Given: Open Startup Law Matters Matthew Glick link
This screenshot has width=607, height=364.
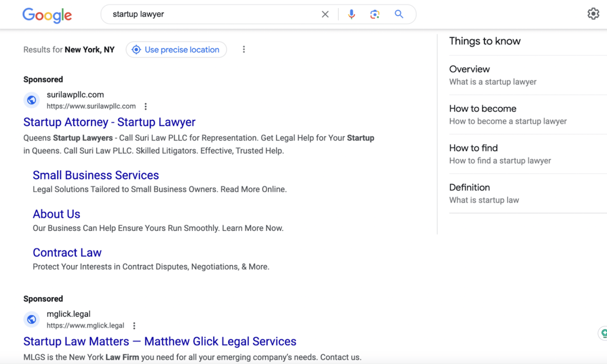Looking at the screenshot, I should pos(160,342).
